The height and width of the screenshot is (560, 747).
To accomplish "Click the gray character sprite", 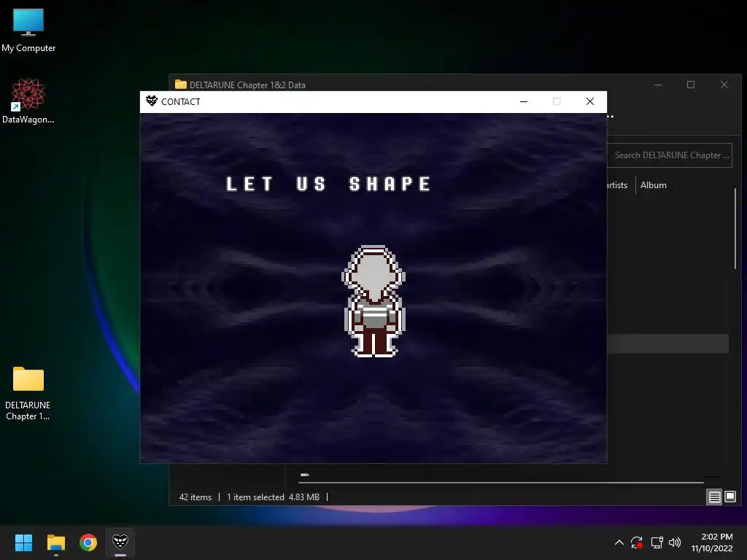I will click(374, 301).
